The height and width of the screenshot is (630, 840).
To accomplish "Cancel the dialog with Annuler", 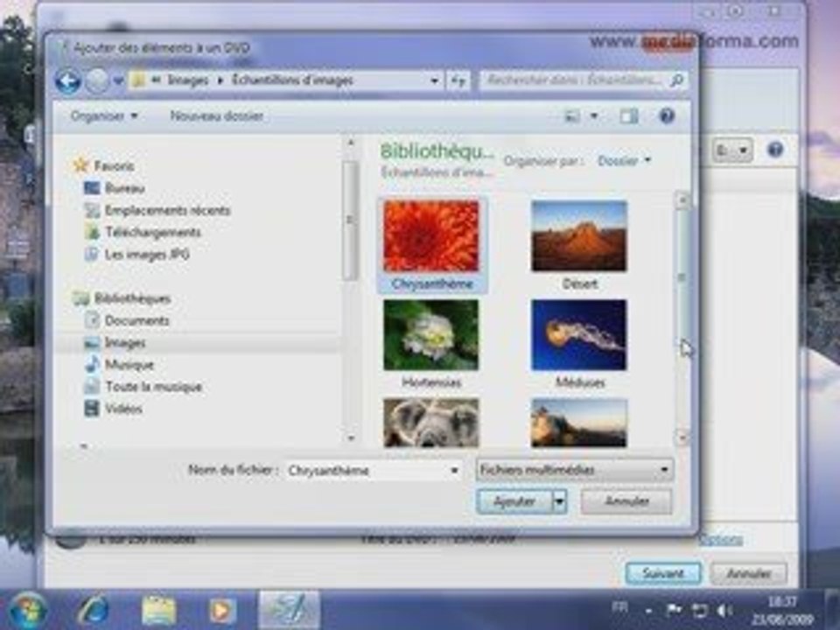I will point(626,501).
